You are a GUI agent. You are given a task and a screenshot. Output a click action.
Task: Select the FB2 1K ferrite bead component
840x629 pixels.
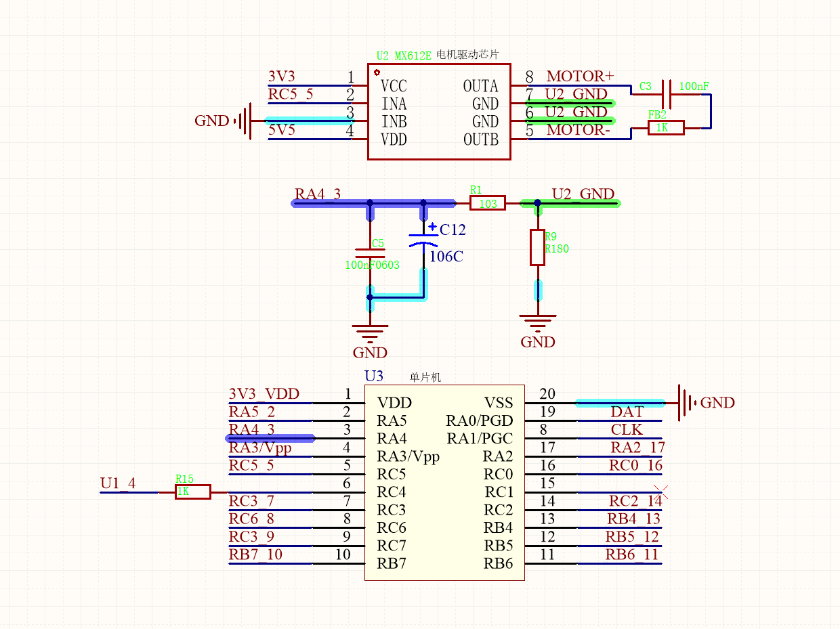(666, 127)
